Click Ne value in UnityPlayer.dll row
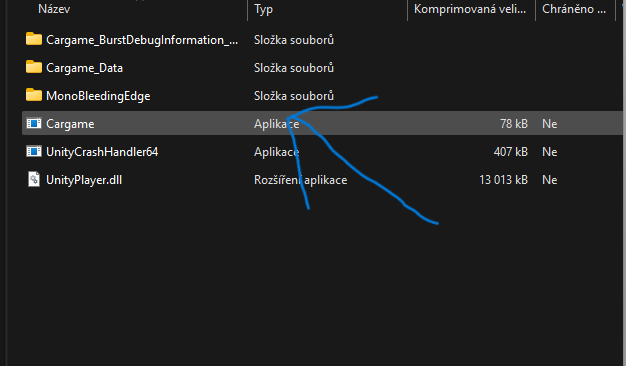Viewport: 626px width, 366px height. (550, 180)
